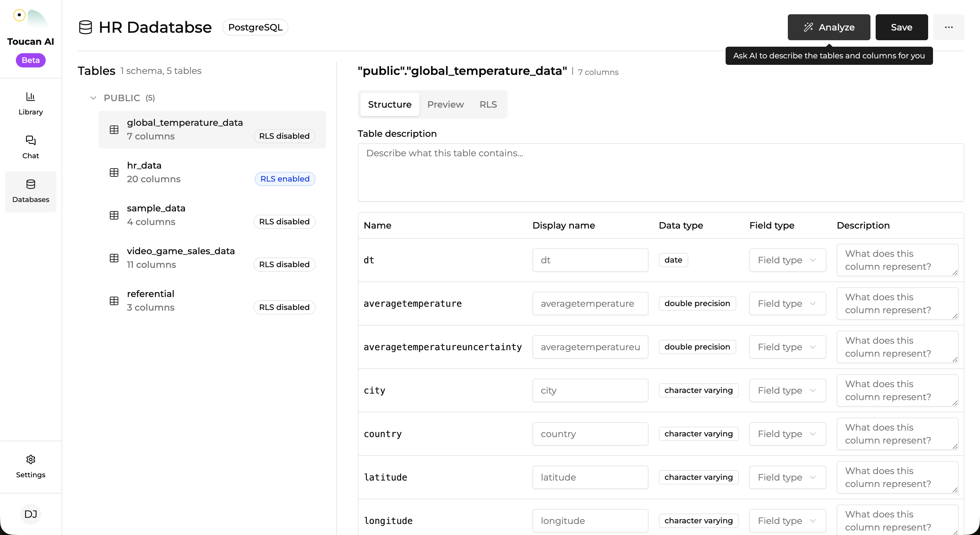Click the Table description text area

click(x=660, y=172)
